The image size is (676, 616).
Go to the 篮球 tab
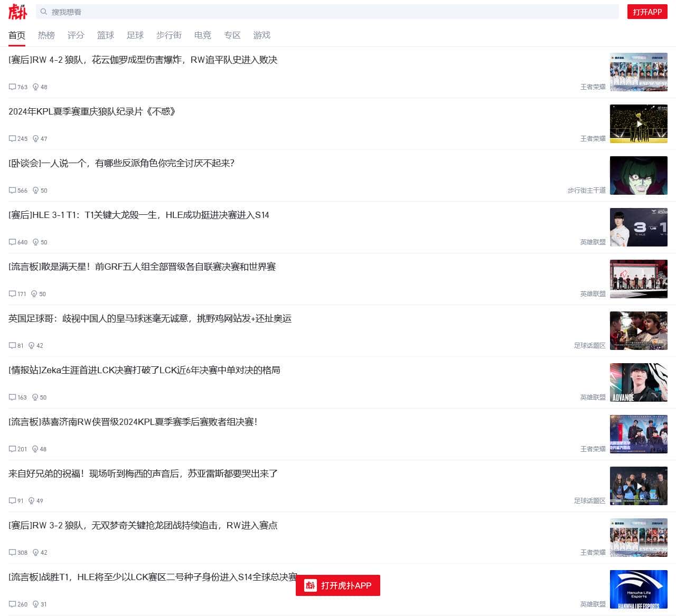click(106, 35)
